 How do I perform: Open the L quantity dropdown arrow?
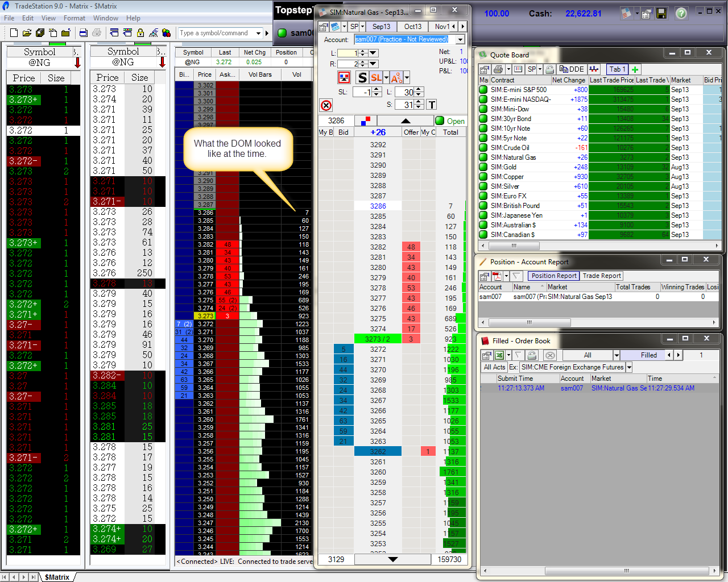click(373, 53)
